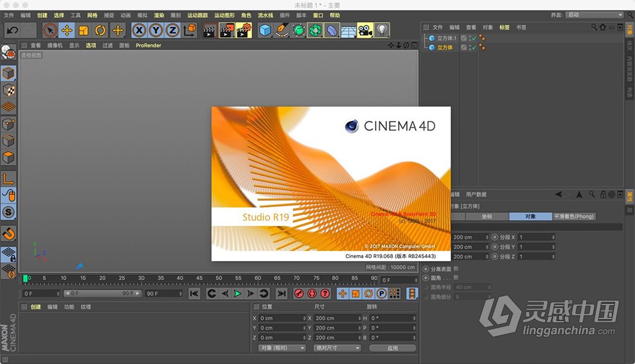The image size is (635, 364).
Task: Select the 立方体.1 object in Object Manager
Action: [446, 38]
